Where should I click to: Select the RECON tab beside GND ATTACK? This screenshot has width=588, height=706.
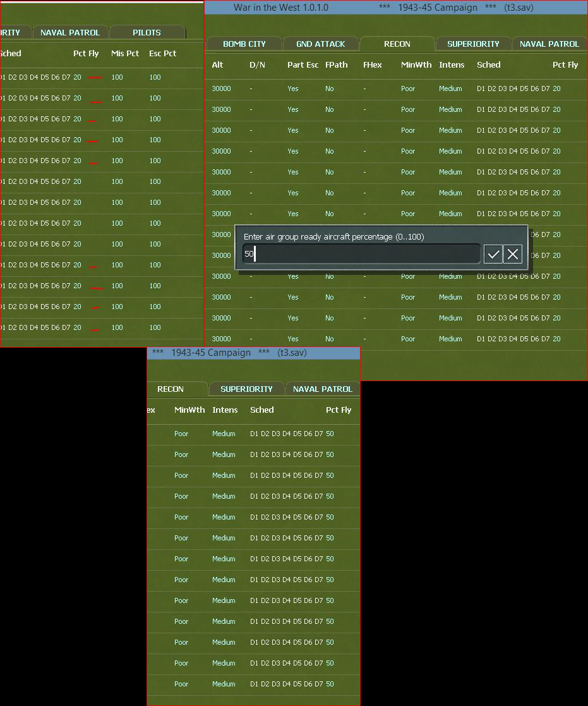397,44
